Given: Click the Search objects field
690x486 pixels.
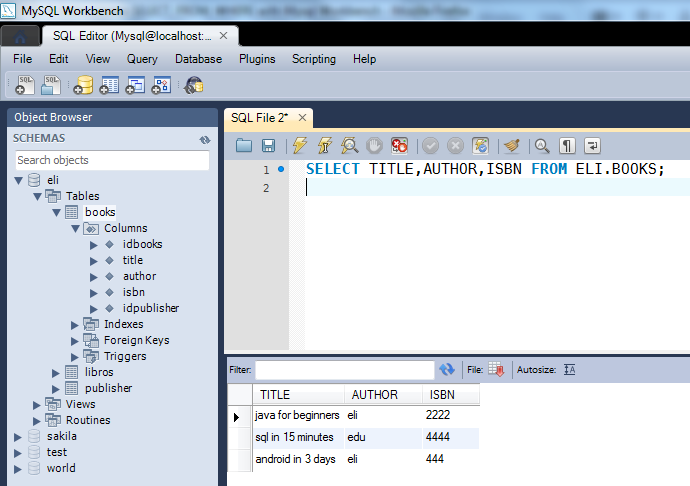Looking at the screenshot, I should (x=112, y=160).
